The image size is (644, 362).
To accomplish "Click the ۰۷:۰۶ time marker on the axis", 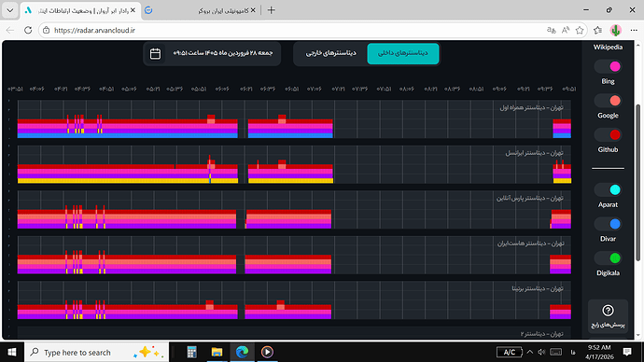I will (x=314, y=89).
